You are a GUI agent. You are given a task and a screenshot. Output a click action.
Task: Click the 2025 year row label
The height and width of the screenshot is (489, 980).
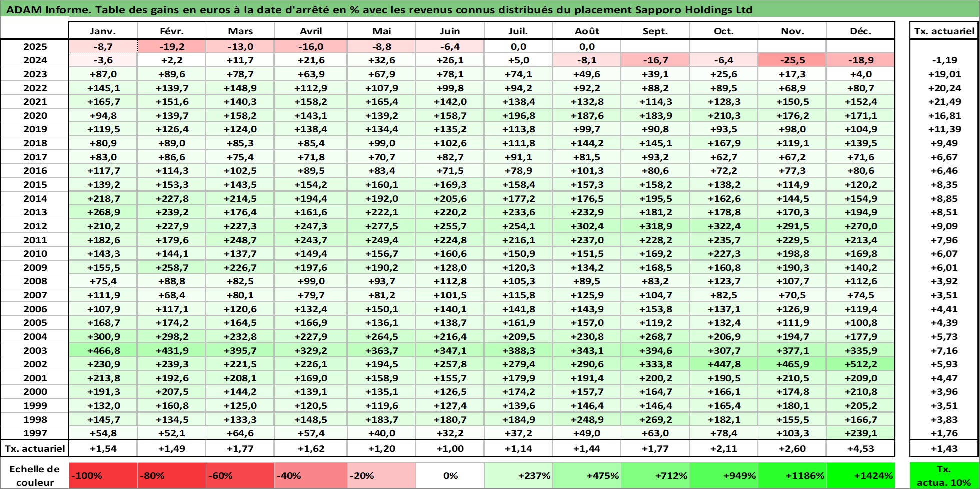[35, 46]
